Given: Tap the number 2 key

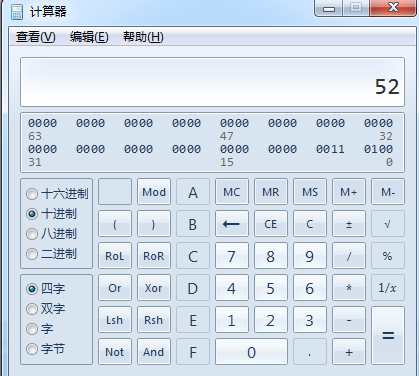Looking at the screenshot, I should coord(271,320).
